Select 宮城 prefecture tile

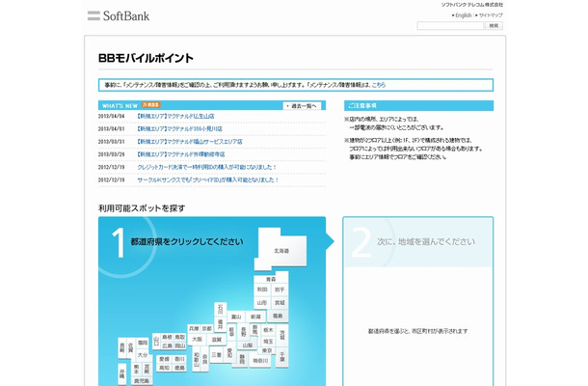pyautogui.click(x=280, y=303)
